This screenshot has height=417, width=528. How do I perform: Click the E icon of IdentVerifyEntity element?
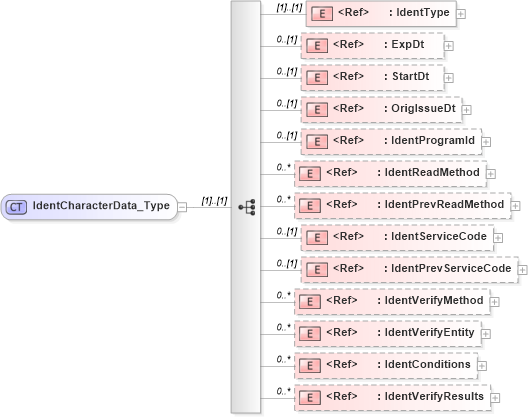point(310,334)
